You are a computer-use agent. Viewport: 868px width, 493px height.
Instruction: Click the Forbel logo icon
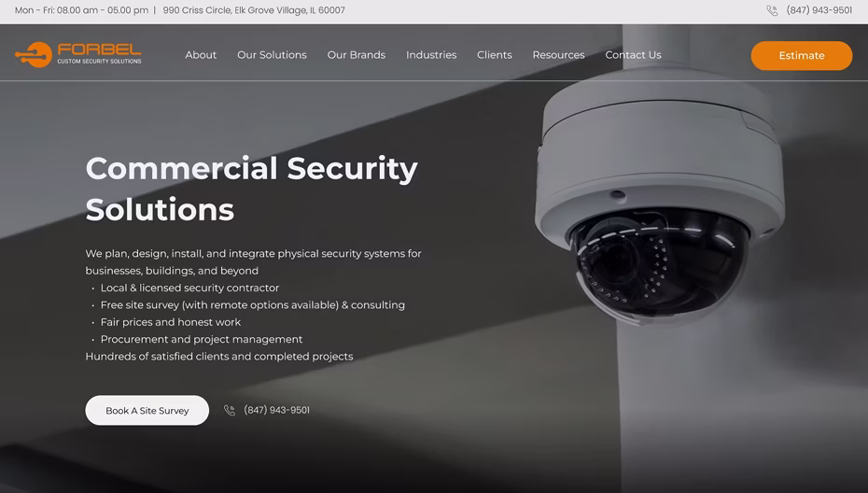point(34,55)
